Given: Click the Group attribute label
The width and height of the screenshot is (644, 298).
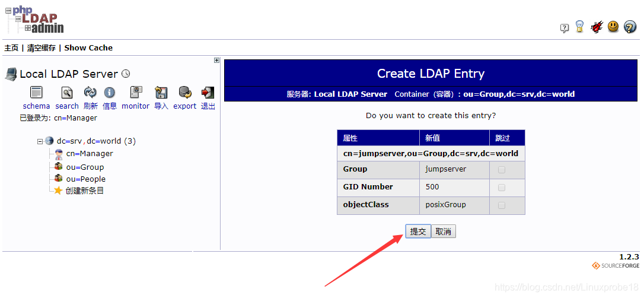Looking at the screenshot, I should tap(355, 169).
